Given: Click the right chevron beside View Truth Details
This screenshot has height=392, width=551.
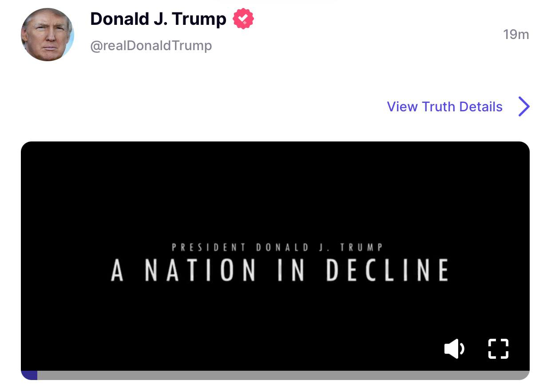Looking at the screenshot, I should pos(524,106).
